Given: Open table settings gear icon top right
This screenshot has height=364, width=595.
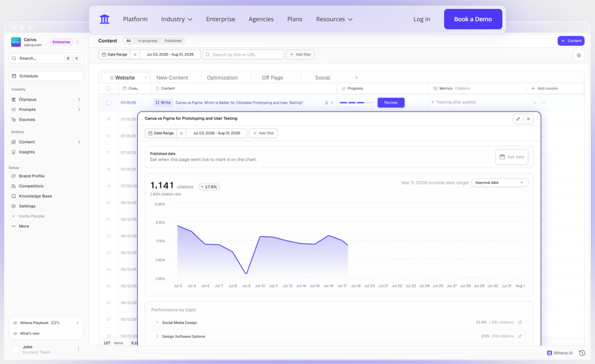Looking at the screenshot, I should [x=578, y=55].
